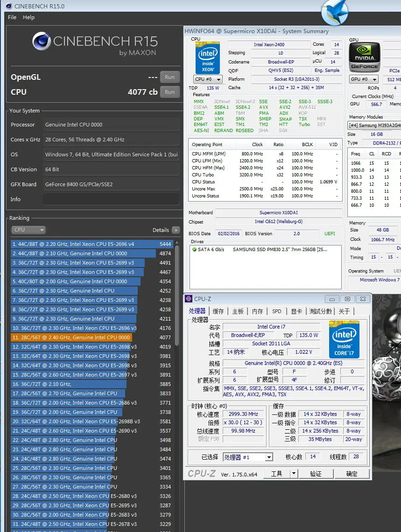Click the Intel Xeon badge in HWiNFO64

click(x=208, y=58)
